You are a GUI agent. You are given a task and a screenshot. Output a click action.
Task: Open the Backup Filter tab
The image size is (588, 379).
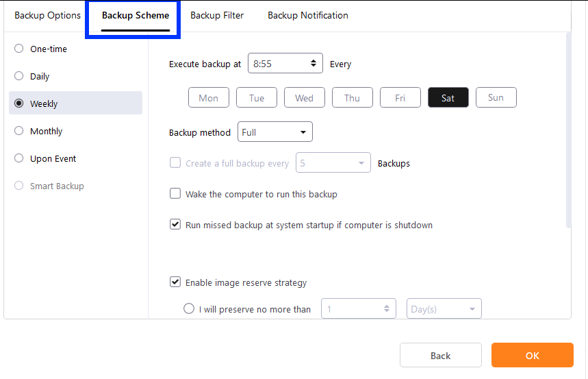point(217,15)
